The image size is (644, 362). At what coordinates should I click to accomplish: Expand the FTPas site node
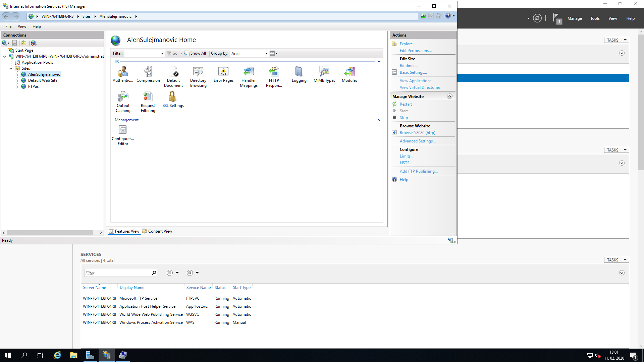point(17,86)
